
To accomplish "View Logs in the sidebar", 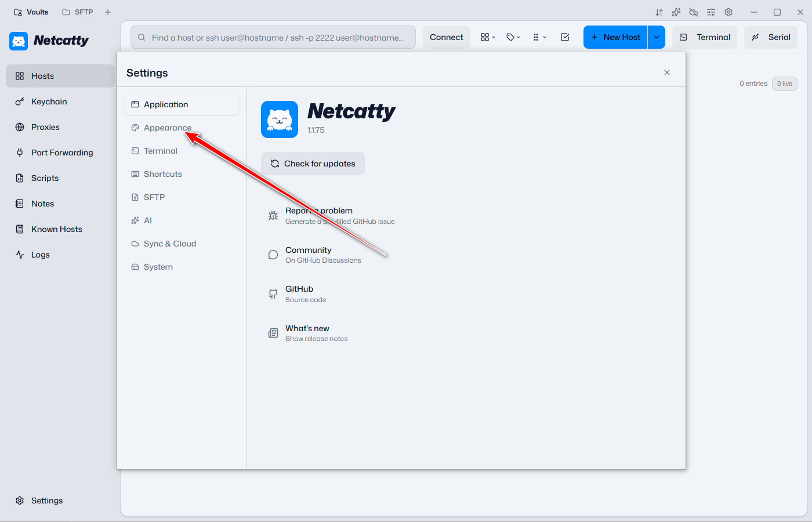I will [x=60, y=255].
